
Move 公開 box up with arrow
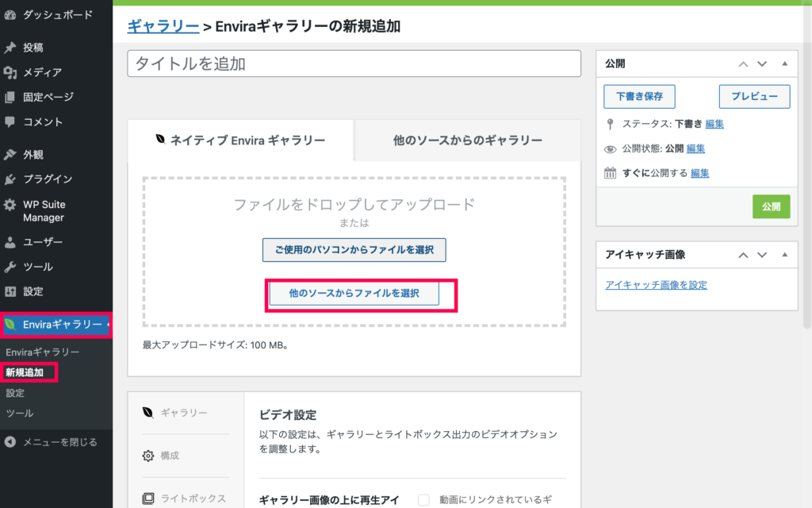pos(743,64)
